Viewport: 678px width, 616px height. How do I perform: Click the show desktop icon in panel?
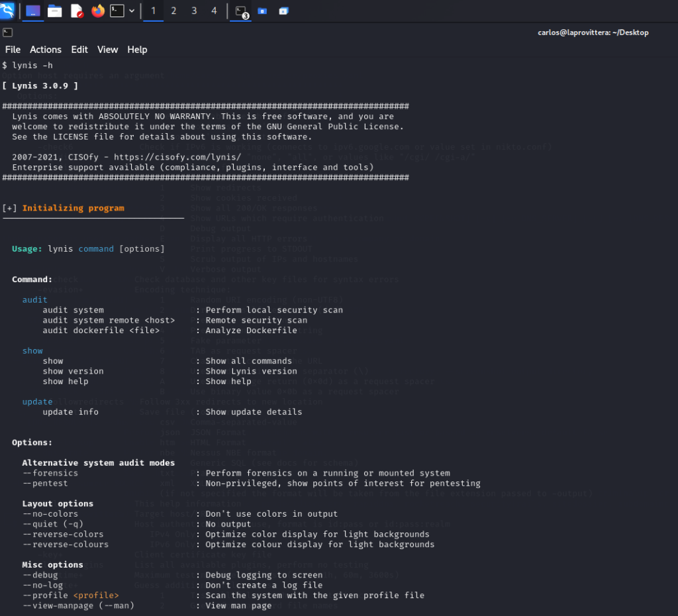32,11
